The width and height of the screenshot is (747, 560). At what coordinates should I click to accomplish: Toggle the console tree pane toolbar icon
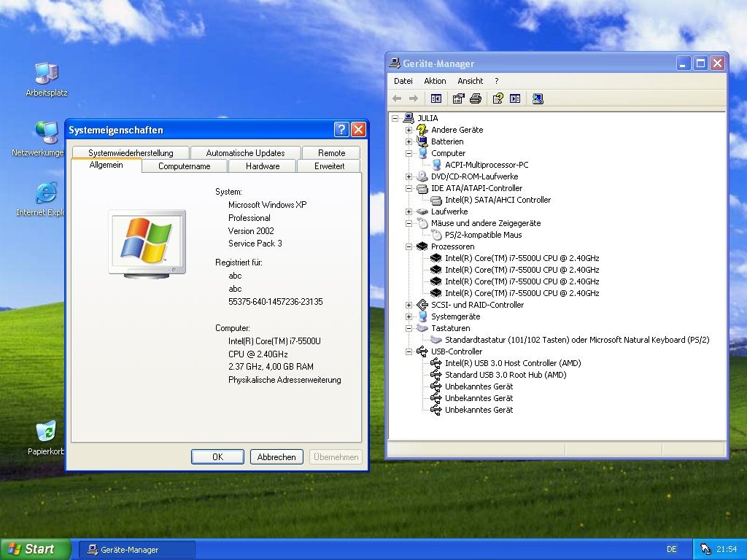(436, 98)
